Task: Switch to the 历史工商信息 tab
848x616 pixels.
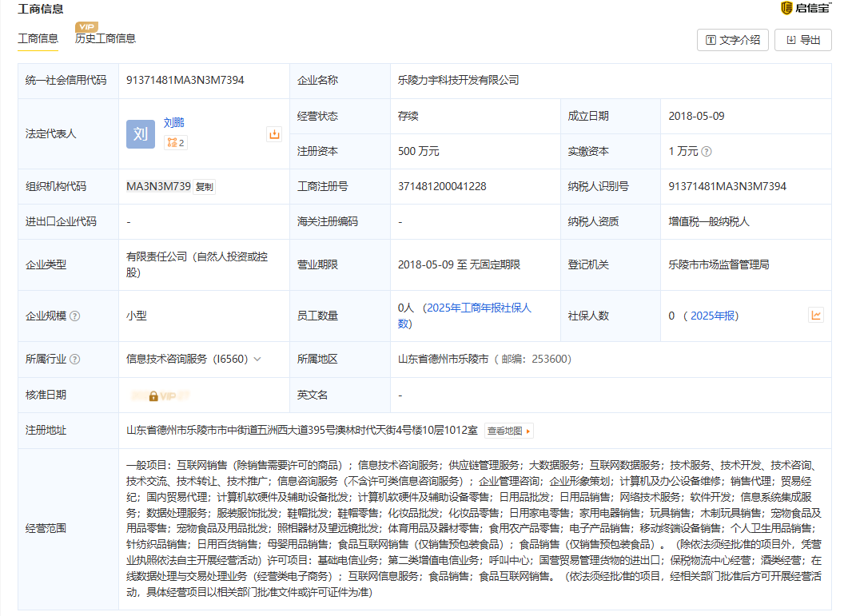Action: click(x=106, y=38)
